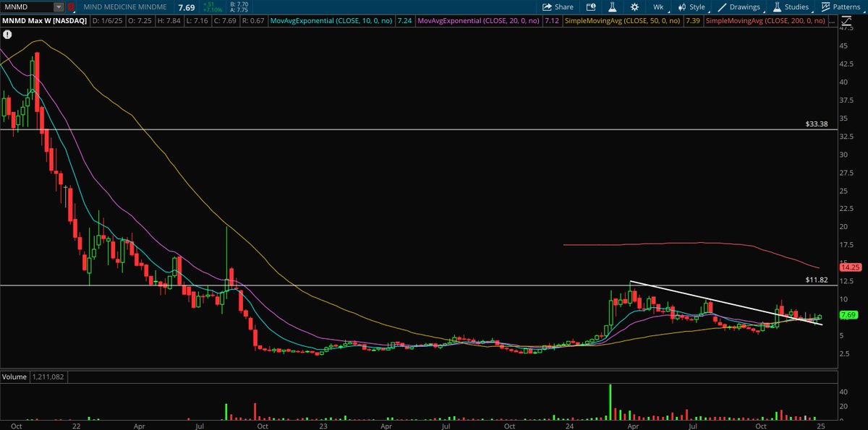Click the R: 0.67 range value
Image resolution: width=868 pixels, height=430 pixels.
[x=252, y=21]
